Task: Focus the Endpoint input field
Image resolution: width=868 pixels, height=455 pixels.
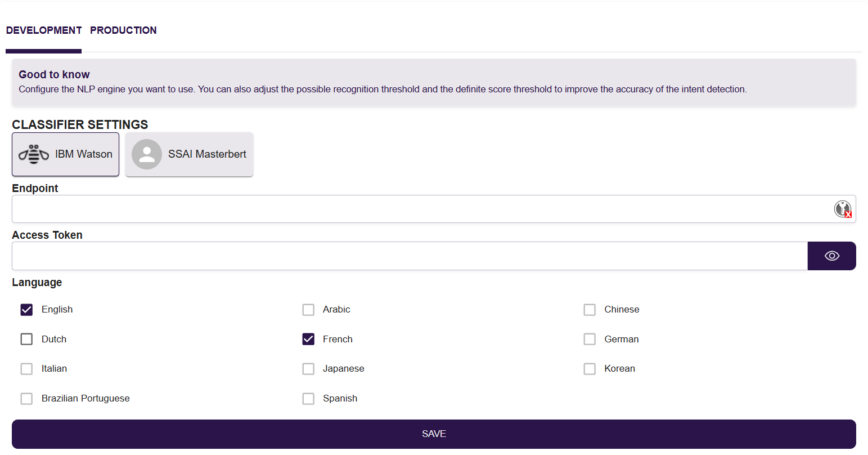Action: pos(434,209)
